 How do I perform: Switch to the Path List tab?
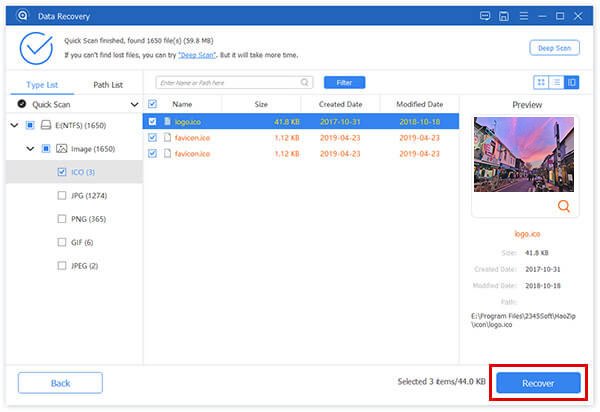107,85
